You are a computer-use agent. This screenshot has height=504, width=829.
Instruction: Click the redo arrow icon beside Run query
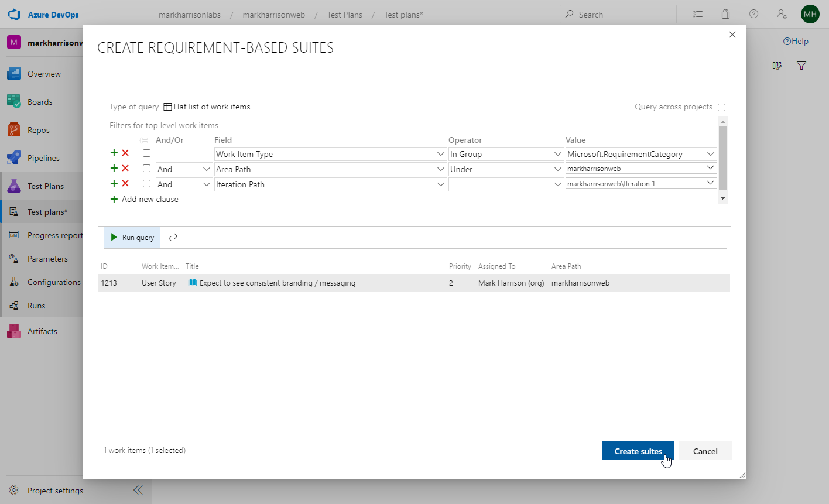[x=173, y=237]
